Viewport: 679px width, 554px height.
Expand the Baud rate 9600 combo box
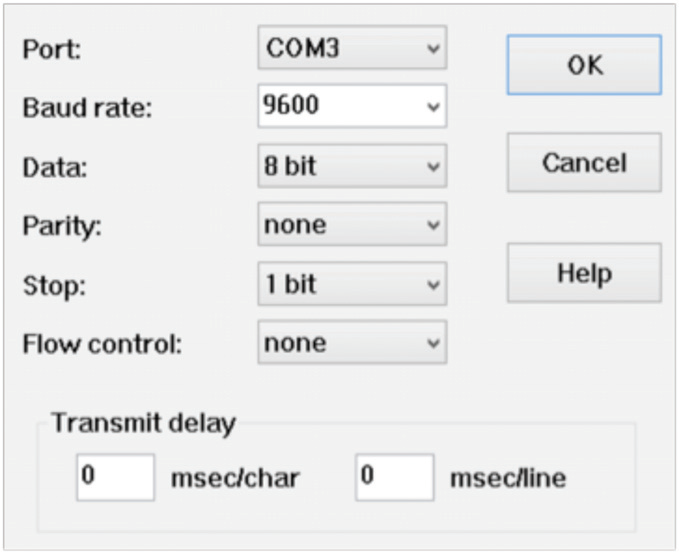coord(352,106)
